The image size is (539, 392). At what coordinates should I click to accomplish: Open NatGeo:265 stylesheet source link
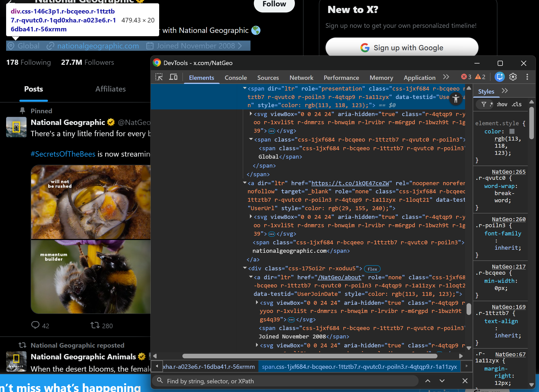[x=509, y=172]
